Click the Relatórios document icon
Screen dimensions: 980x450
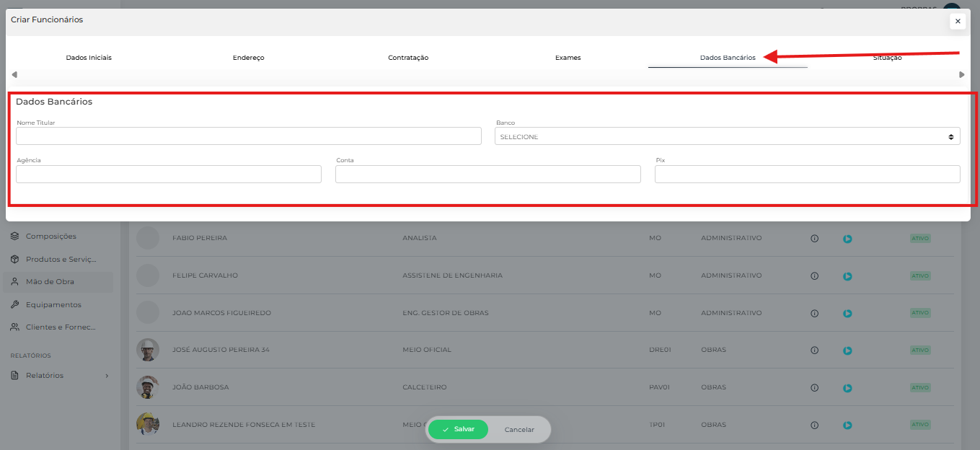pyautogui.click(x=14, y=376)
